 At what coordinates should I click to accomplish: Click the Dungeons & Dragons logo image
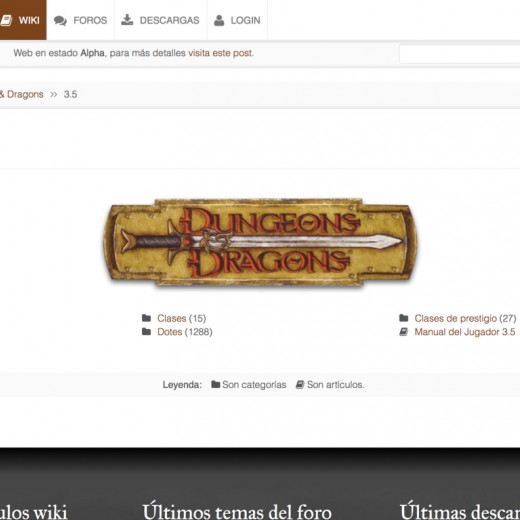pyautogui.click(x=259, y=242)
